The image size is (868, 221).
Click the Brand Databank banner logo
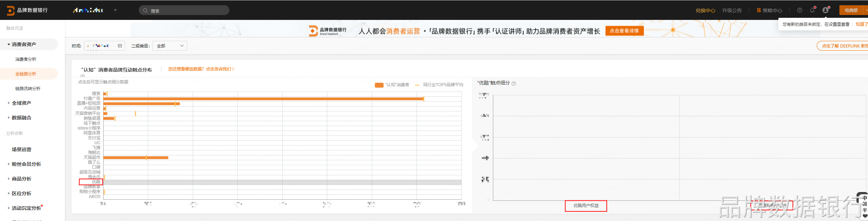pos(328,31)
